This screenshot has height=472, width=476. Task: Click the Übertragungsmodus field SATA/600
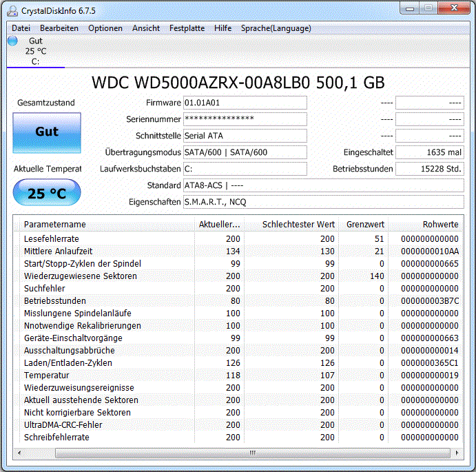[x=245, y=152]
